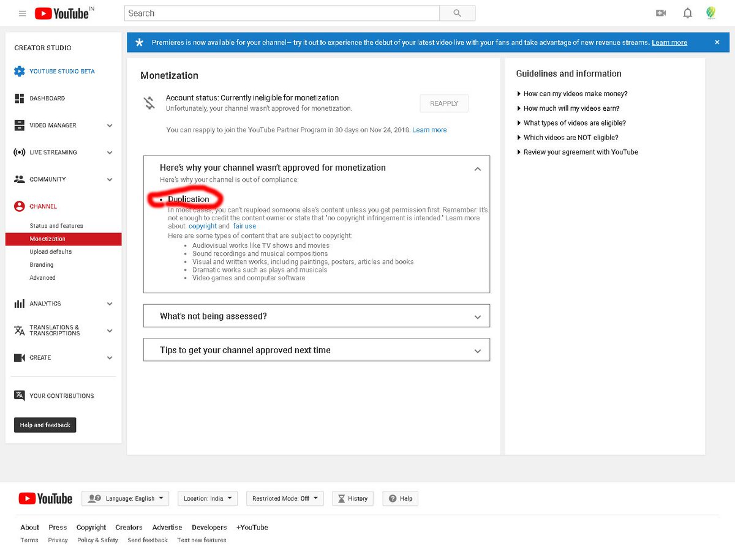Open YouTube Studio Beta link
The width and height of the screenshot is (735, 560).
click(62, 71)
